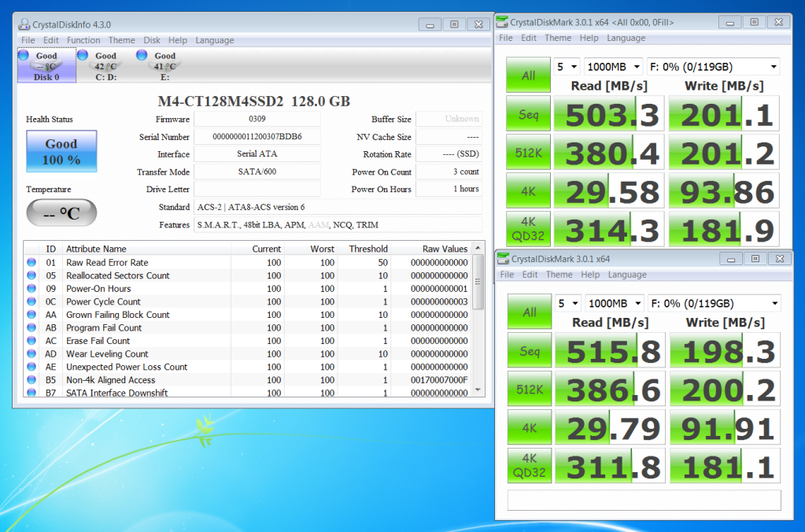Open Language menu in bottom CrystalDiskMark
This screenshot has width=805, height=532.
[x=626, y=275]
